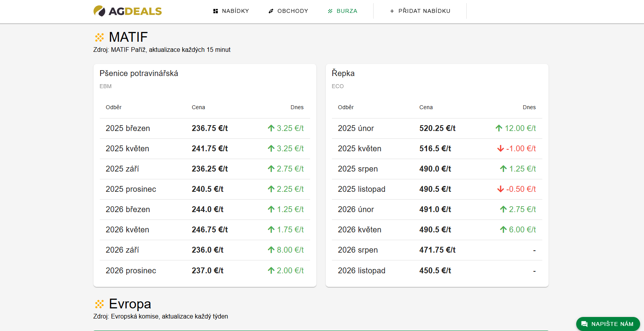Select the Odběr column header in wheat table
This screenshot has height=331, width=644.
click(113, 107)
